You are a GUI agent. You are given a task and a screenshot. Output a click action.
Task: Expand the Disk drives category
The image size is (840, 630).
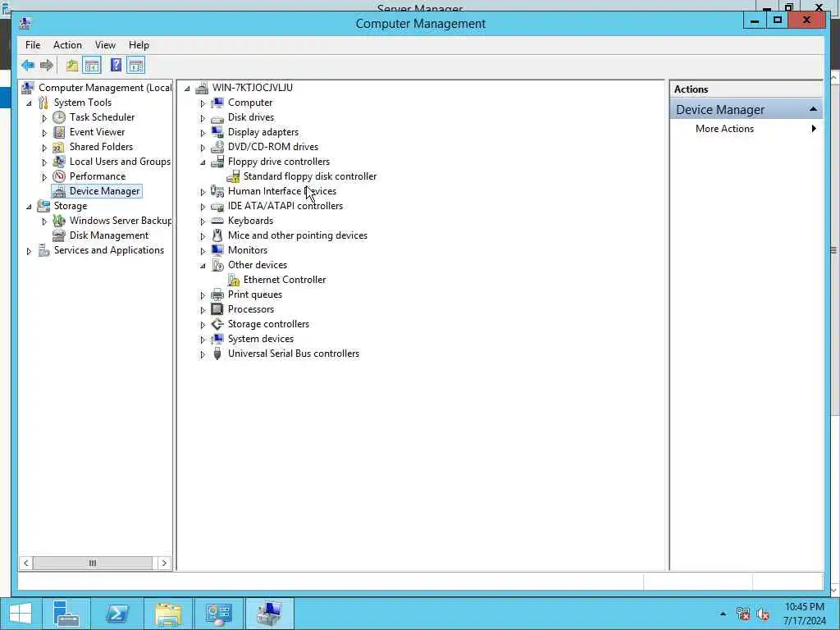pyautogui.click(x=203, y=118)
